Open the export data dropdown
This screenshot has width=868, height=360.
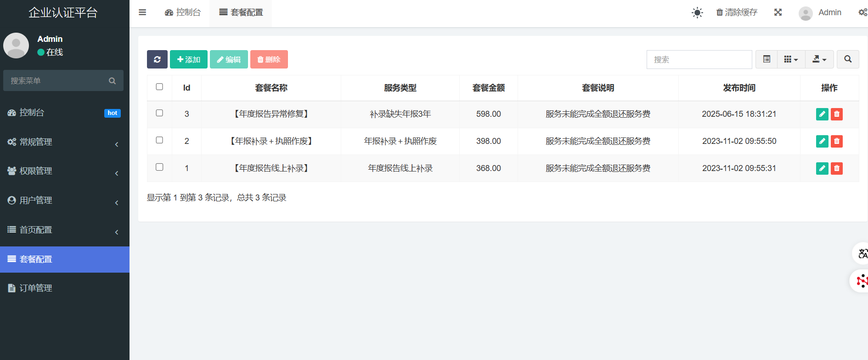[x=819, y=59]
